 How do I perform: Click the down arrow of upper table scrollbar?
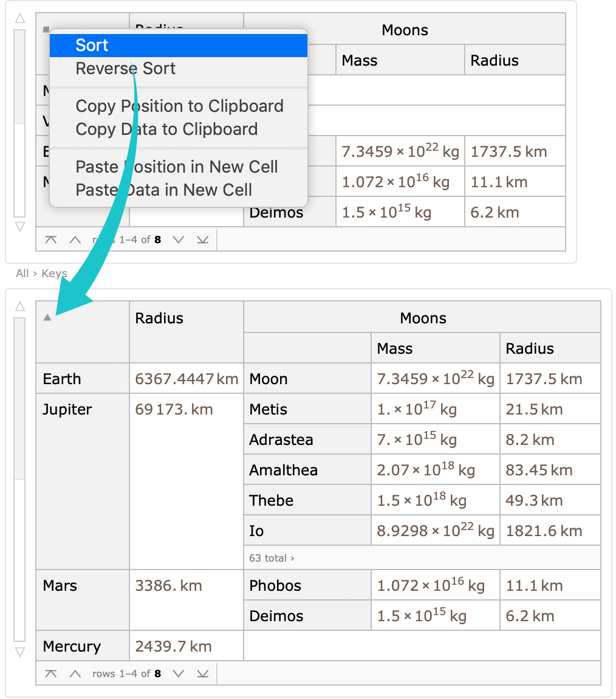pyautogui.click(x=20, y=227)
